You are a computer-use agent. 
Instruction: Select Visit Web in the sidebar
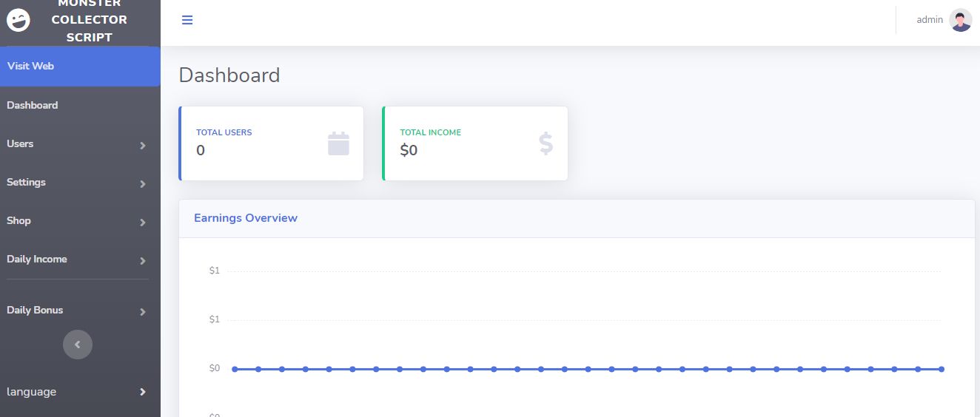(x=30, y=66)
